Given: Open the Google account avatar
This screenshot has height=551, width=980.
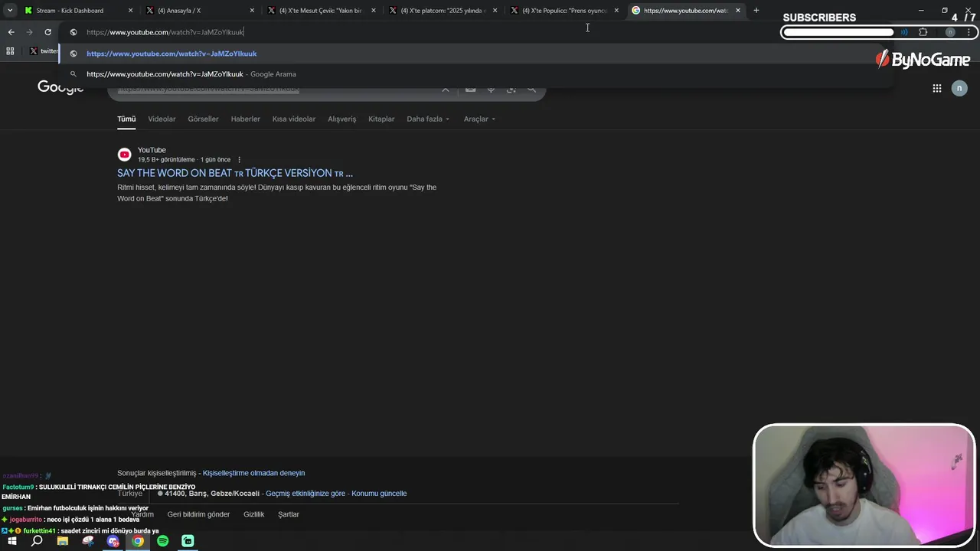Looking at the screenshot, I should pyautogui.click(x=959, y=89).
